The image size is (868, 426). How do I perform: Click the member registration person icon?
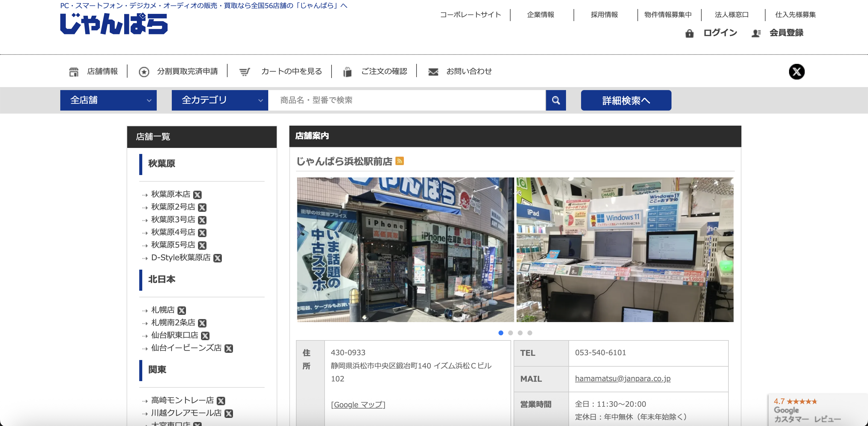(756, 33)
